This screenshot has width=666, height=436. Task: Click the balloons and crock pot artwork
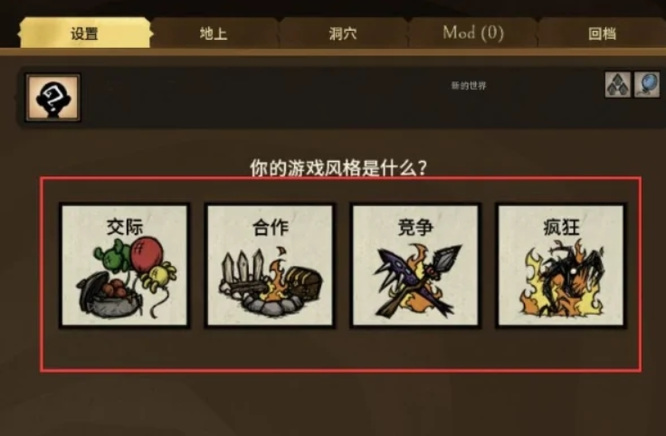(126, 278)
